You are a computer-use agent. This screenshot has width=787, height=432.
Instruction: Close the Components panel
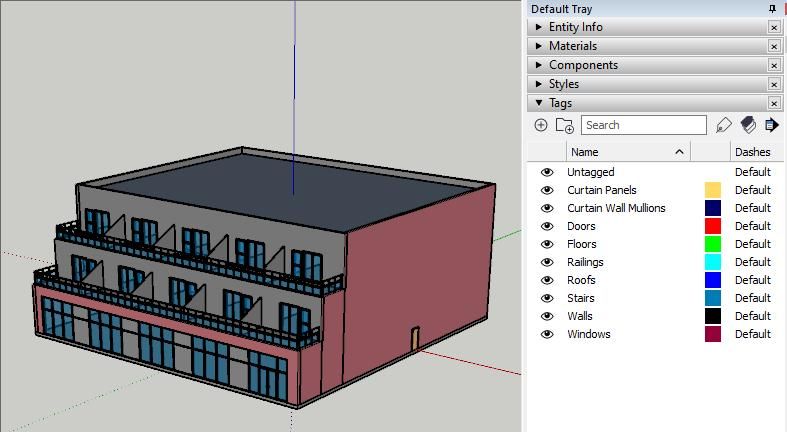tap(774, 66)
